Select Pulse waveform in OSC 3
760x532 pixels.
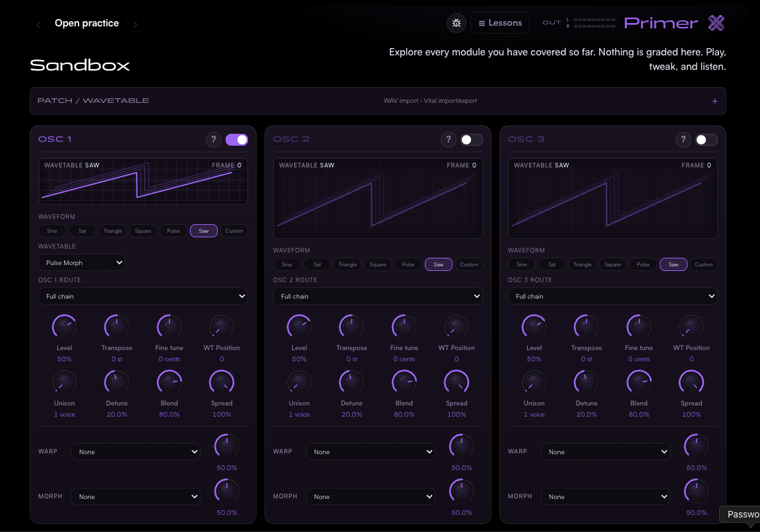pos(643,264)
